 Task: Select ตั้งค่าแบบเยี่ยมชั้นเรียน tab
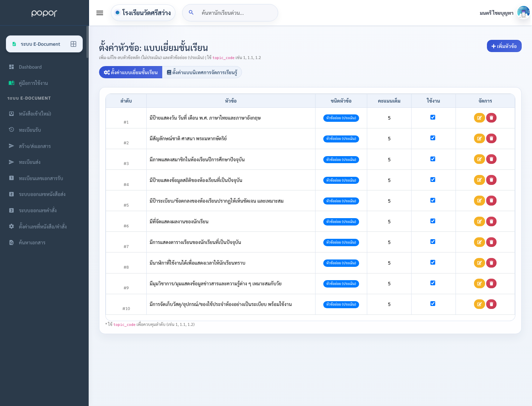[131, 72]
